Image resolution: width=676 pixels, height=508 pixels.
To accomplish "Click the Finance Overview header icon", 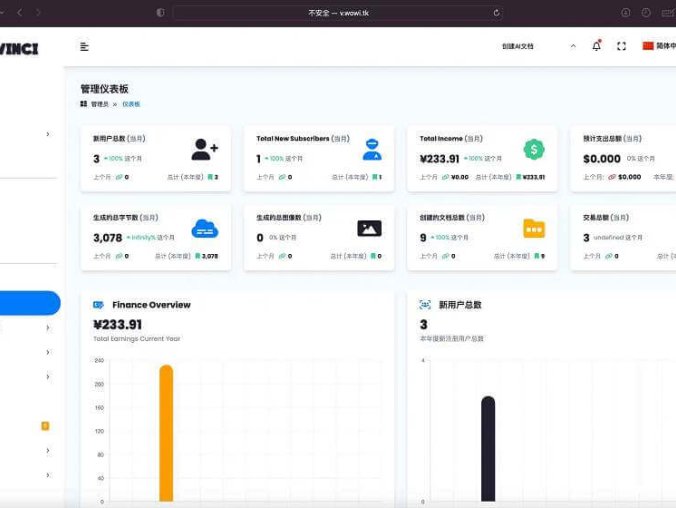I will [98, 305].
